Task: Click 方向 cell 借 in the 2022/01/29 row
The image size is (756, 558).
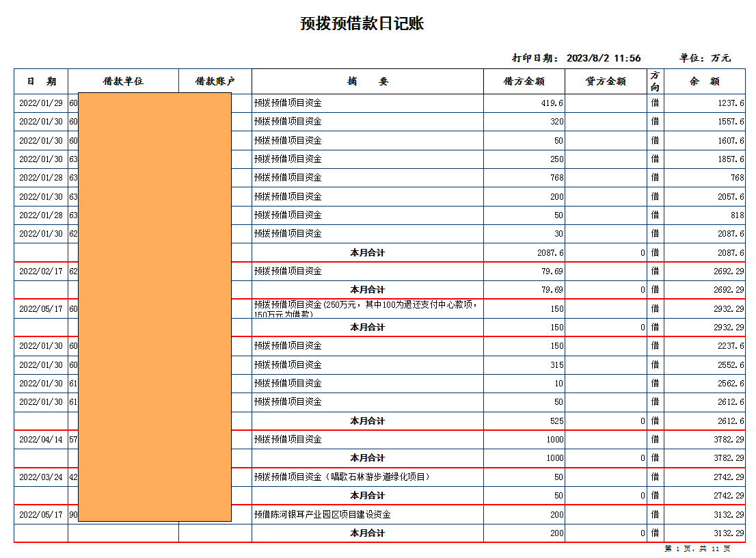Action: (x=655, y=103)
